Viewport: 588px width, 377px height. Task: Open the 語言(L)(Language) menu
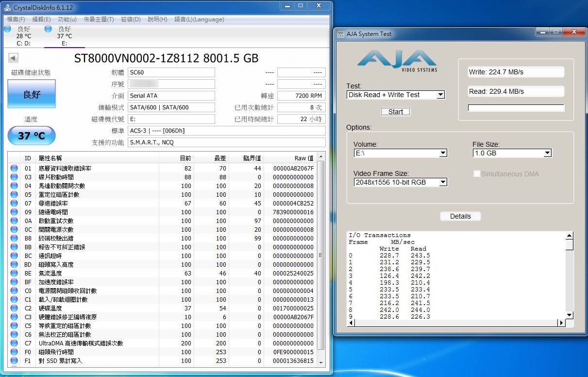199,19
